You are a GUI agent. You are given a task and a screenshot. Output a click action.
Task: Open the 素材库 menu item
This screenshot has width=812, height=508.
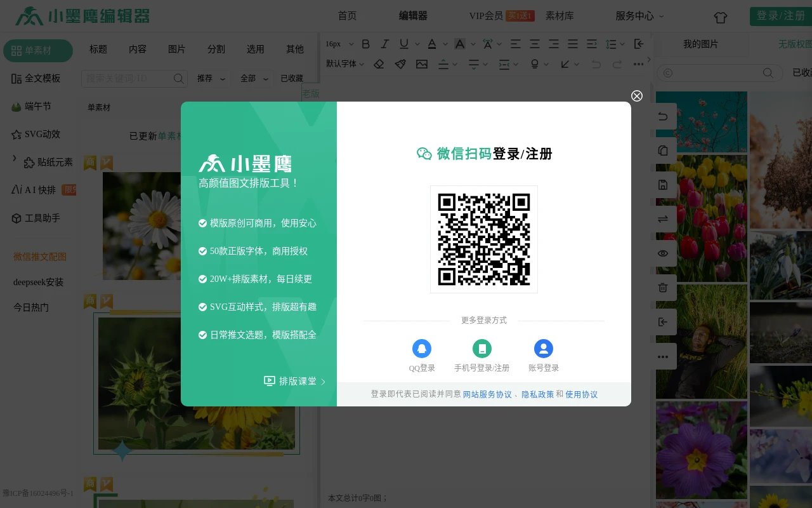point(560,16)
